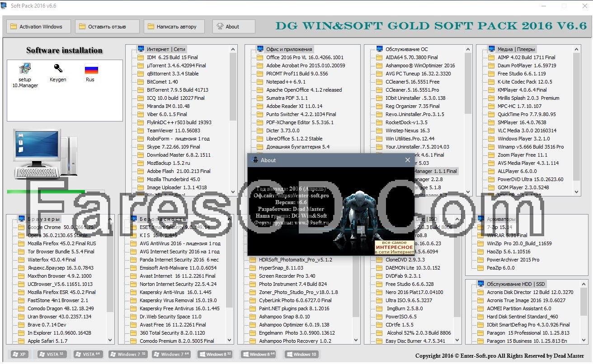Image resolution: width=593 pixels, height=364 pixels.
Task: Click the monitor icon beside Офис и приложения
Action: [x=260, y=49]
